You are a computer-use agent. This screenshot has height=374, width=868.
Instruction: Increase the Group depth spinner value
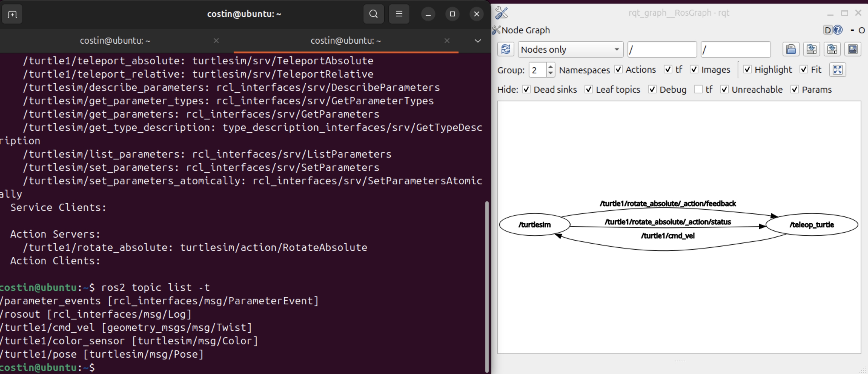(550, 67)
